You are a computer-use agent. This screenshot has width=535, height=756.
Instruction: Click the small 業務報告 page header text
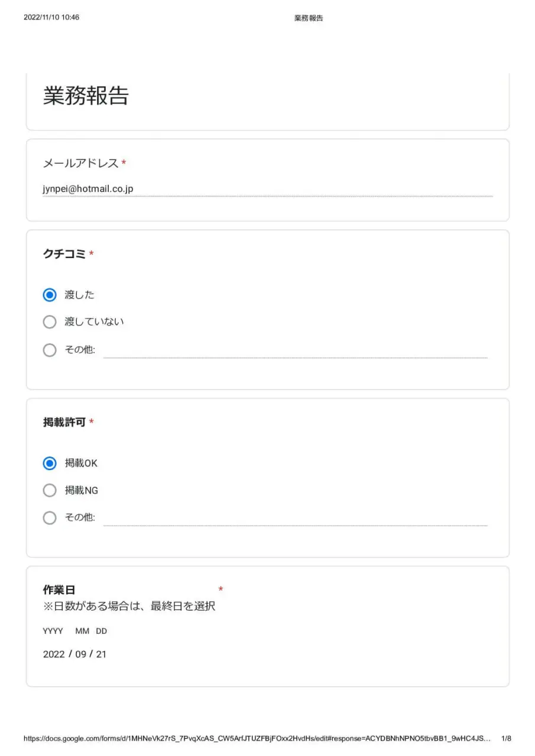(x=309, y=18)
